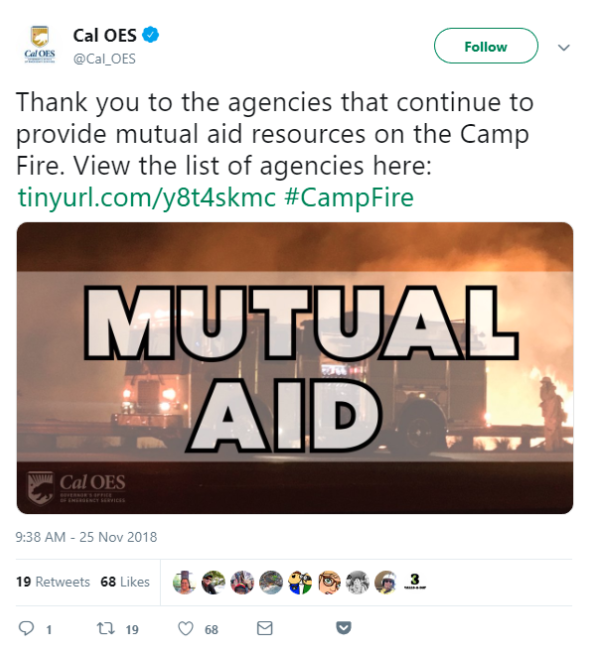Save tweet with the Pocket icon
Screen dimensions: 610x669
tap(343, 628)
